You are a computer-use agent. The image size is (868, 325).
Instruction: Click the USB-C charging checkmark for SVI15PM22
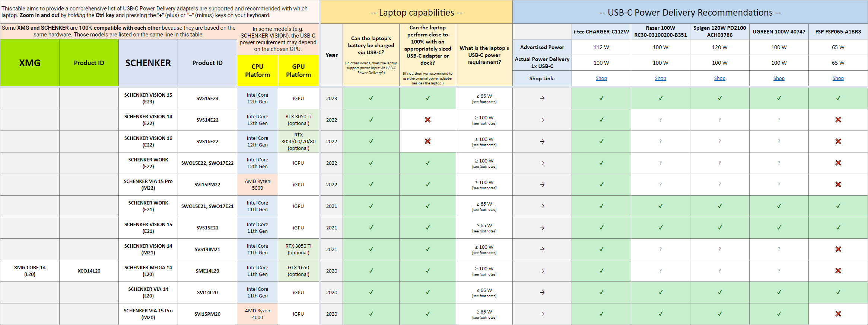point(371,184)
